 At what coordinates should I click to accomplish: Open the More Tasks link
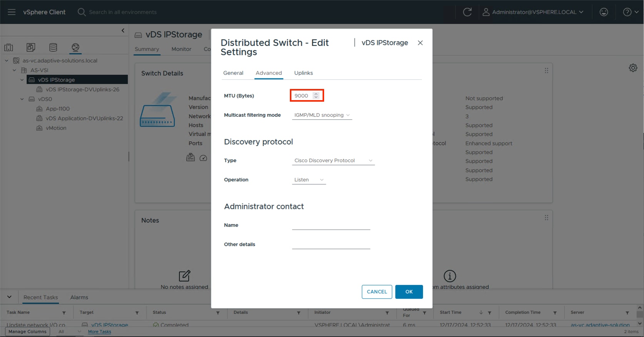click(x=99, y=332)
